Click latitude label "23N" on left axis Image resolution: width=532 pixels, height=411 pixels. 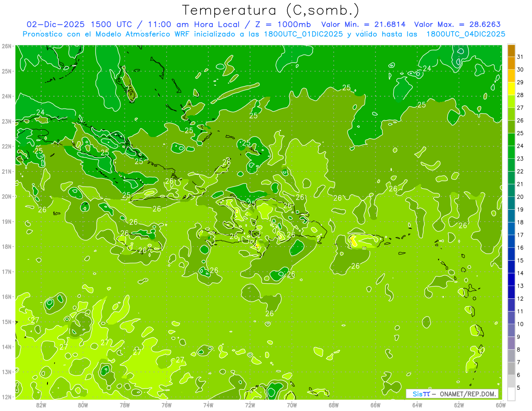(x=6, y=121)
